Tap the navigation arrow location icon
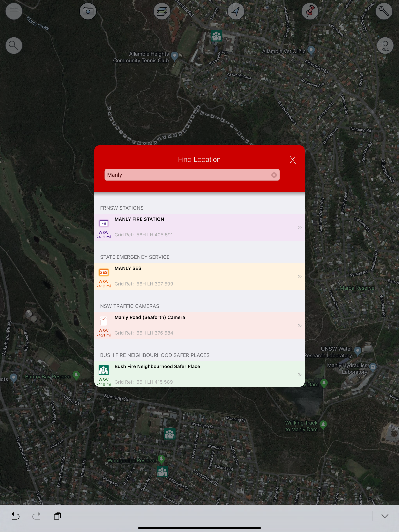399x532 pixels. pos(236,11)
